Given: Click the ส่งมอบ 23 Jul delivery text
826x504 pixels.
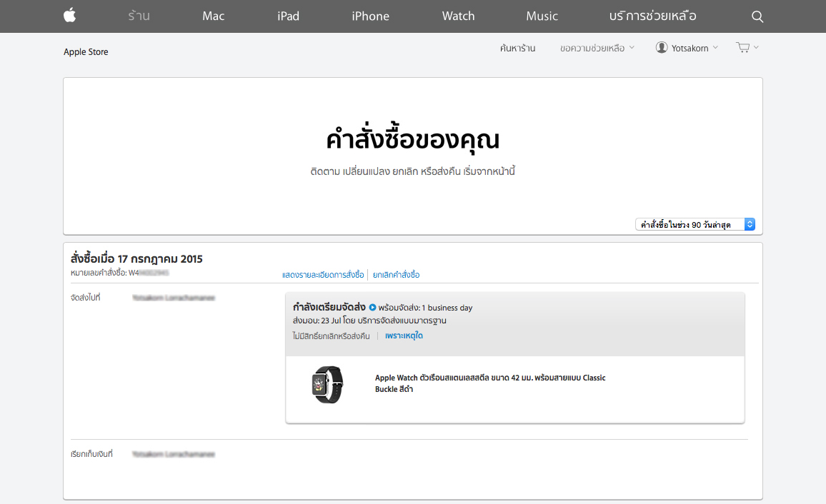Looking at the screenshot, I should (x=370, y=321).
